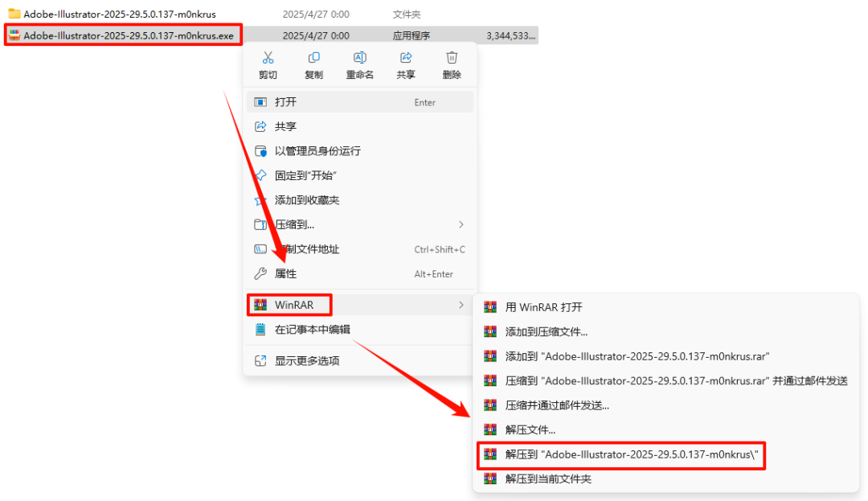Viewport: 868px width, 501px height.
Task: Click 显示更多选项 (Show more options)
Action: click(x=360, y=361)
